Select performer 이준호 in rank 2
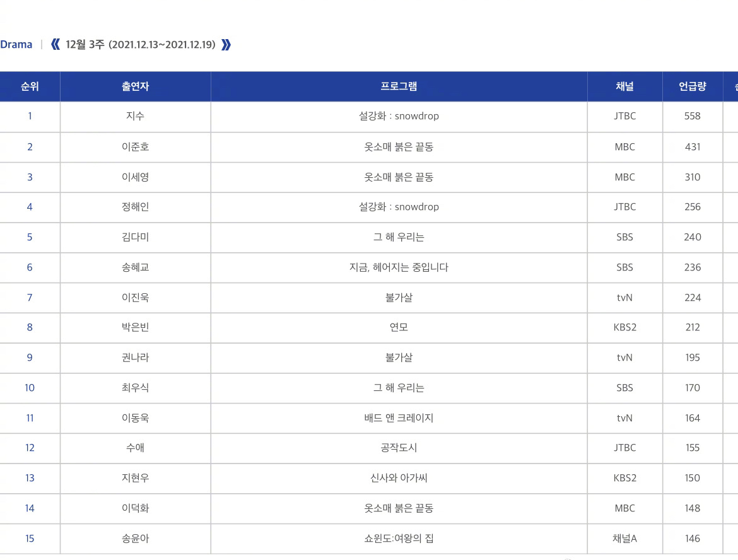Viewport: 738px width, 560px height. pyautogui.click(x=136, y=147)
